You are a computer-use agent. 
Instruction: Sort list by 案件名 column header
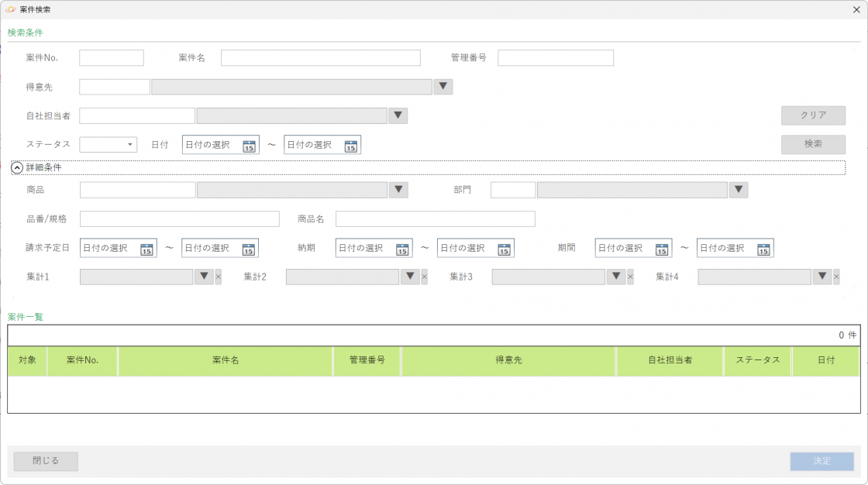point(225,360)
